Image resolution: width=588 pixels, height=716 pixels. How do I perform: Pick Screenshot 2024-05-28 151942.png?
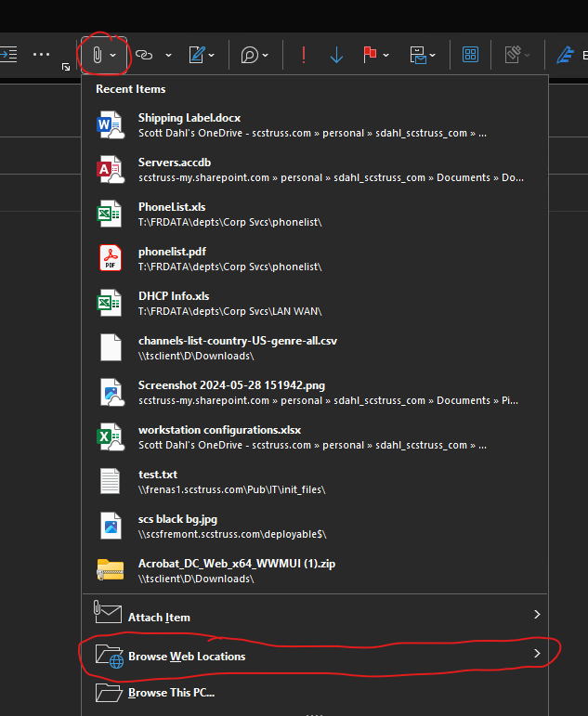point(315,393)
